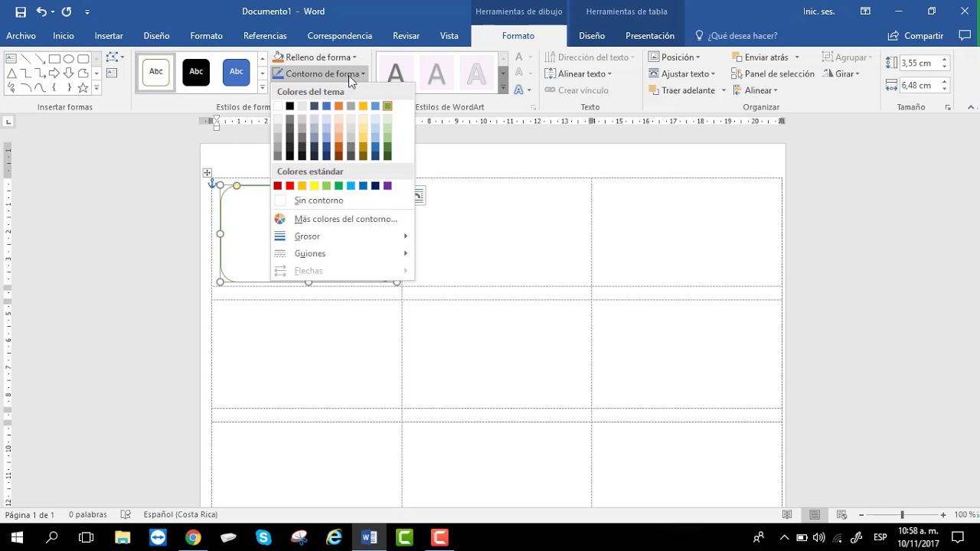The width and height of the screenshot is (980, 551).
Task: Click Inic. ses. sign-in link
Action: pos(819,11)
